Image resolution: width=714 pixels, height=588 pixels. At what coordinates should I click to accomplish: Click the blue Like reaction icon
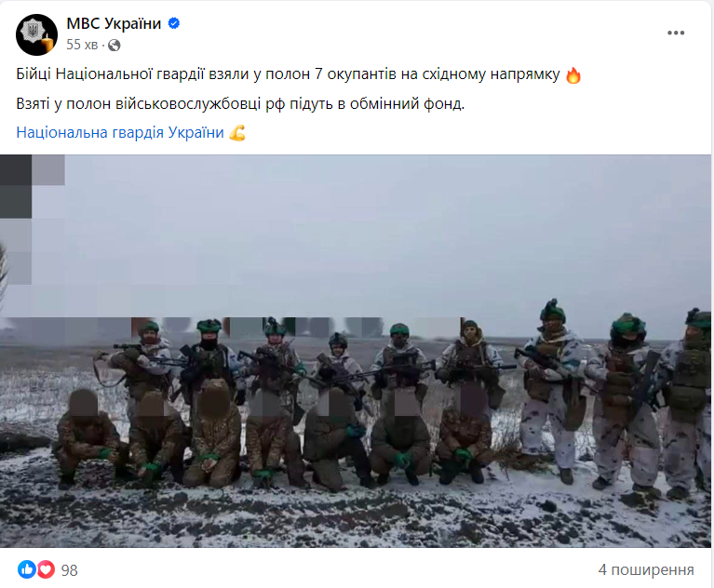pyautogui.click(x=27, y=569)
